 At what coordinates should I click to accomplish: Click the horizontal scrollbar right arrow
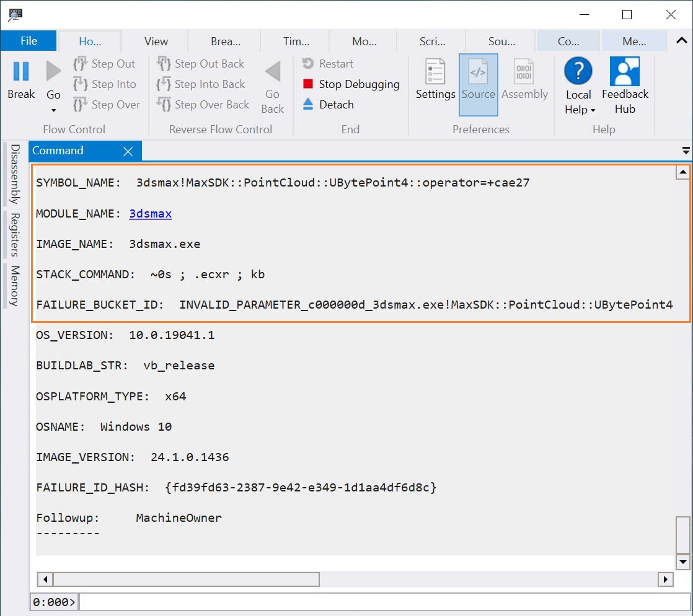[x=665, y=579]
